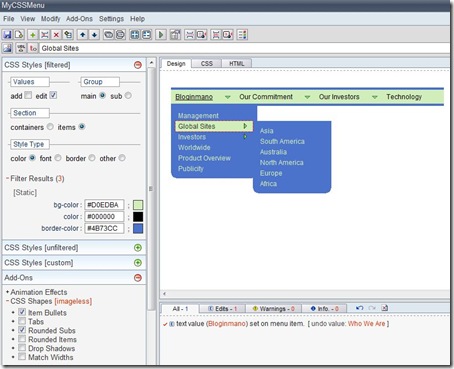
Task: Uncheck the Rounded Subs checkbox
Action: (x=22, y=330)
